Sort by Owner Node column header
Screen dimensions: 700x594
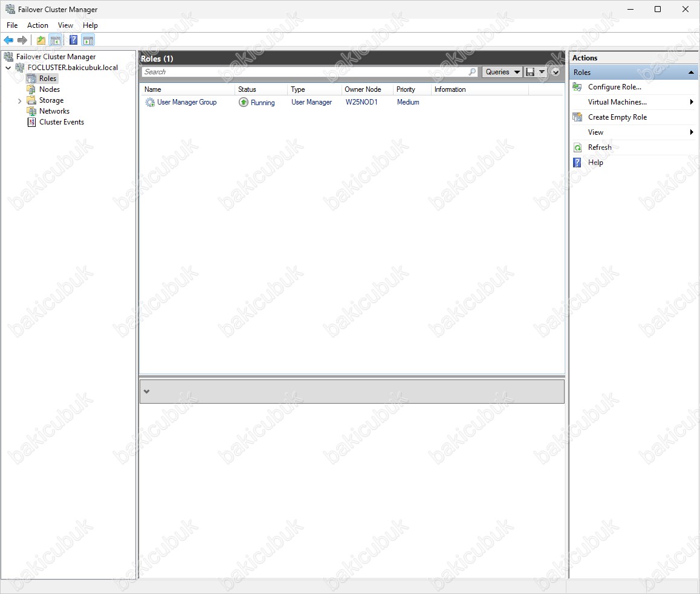pos(367,89)
